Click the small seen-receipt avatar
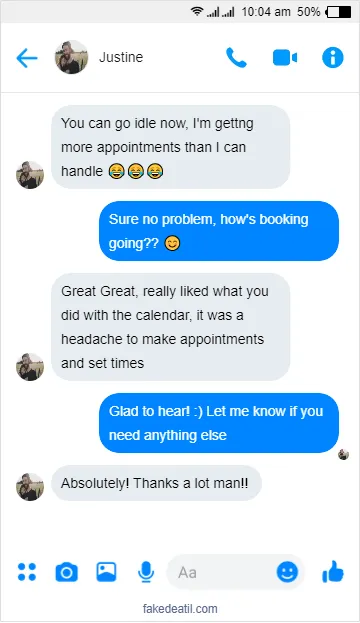This screenshot has width=360, height=623. pos(344,454)
